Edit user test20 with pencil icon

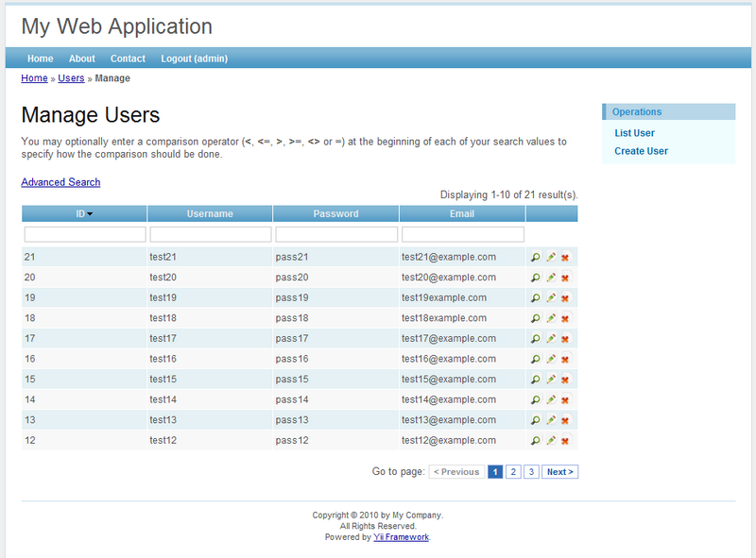pyautogui.click(x=551, y=278)
